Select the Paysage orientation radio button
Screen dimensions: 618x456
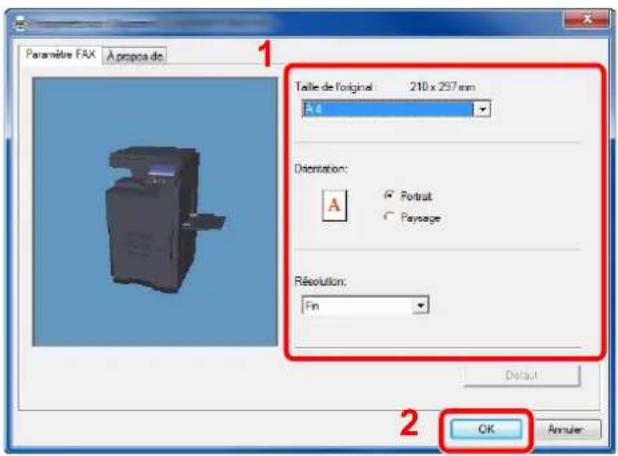click(389, 216)
